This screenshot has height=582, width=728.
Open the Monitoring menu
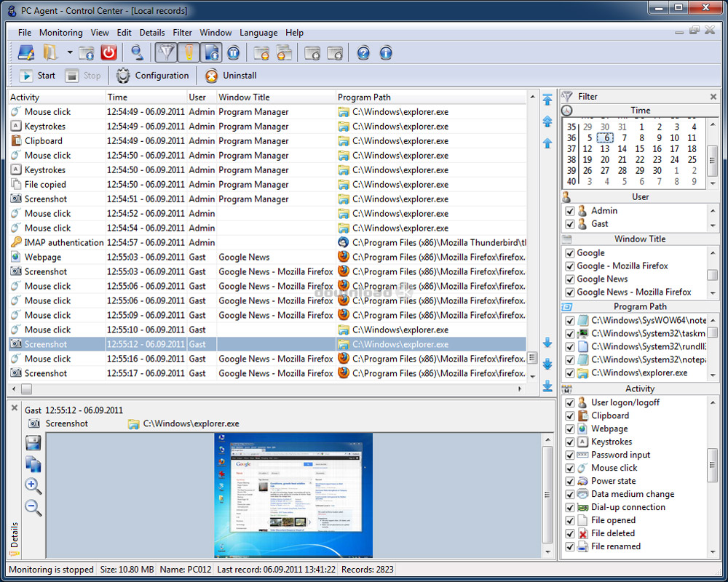pos(61,33)
